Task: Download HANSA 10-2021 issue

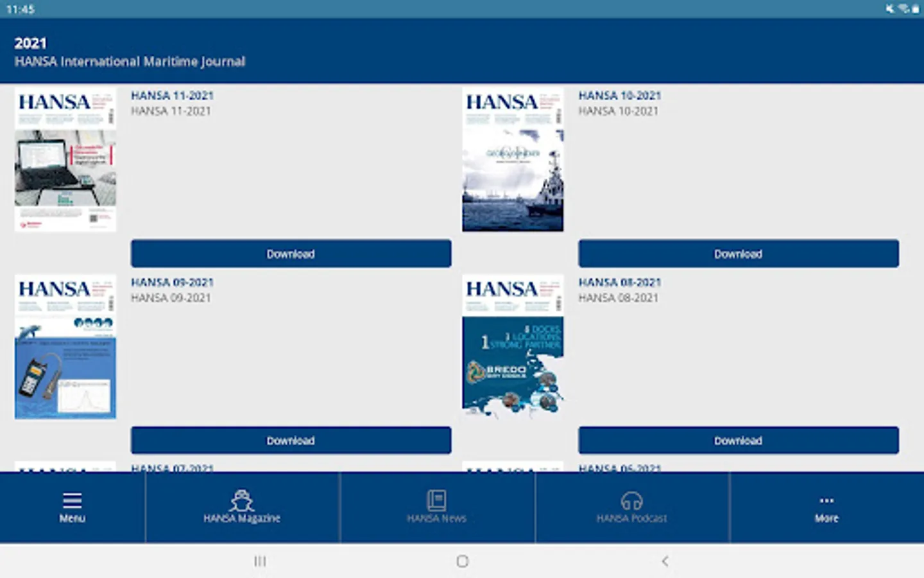Action: coord(738,254)
